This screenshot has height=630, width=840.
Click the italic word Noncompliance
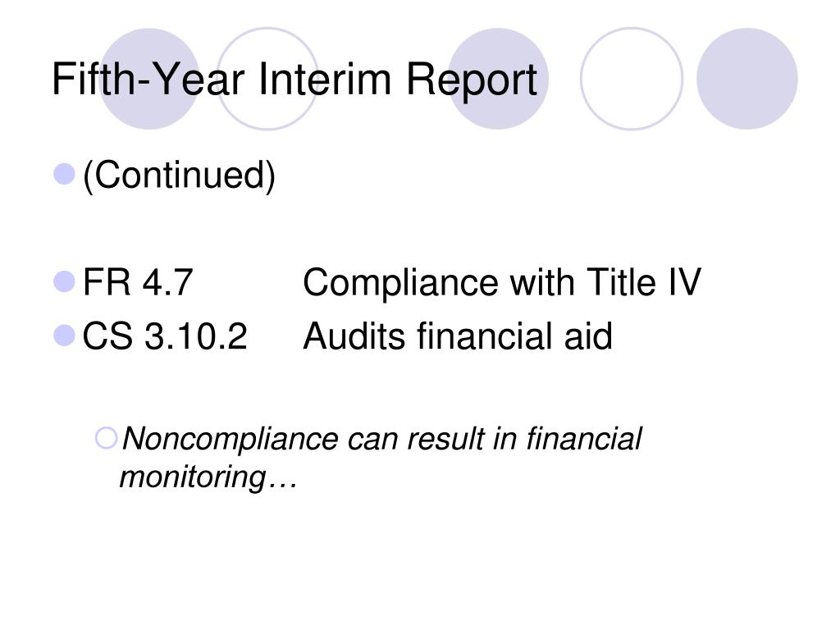click(231, 441)
